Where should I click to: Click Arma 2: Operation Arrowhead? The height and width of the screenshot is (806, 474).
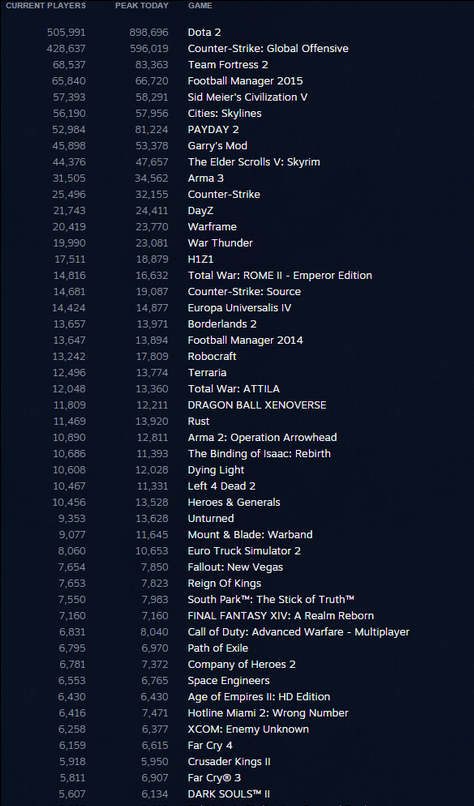pyautogui.click(x=262, y=437)
